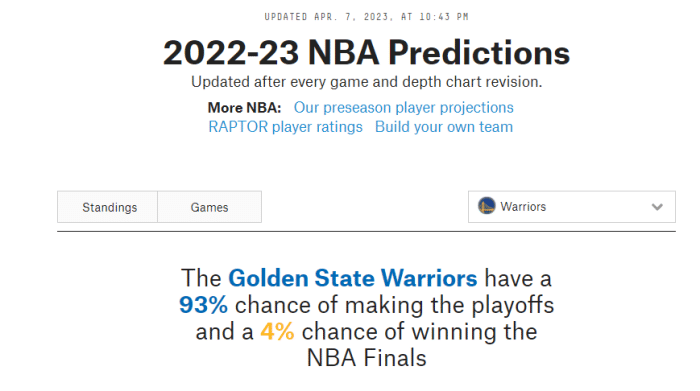Click the word 'The' before Golden State
Screen dimensions: 700x391
(x=201, y=278)
